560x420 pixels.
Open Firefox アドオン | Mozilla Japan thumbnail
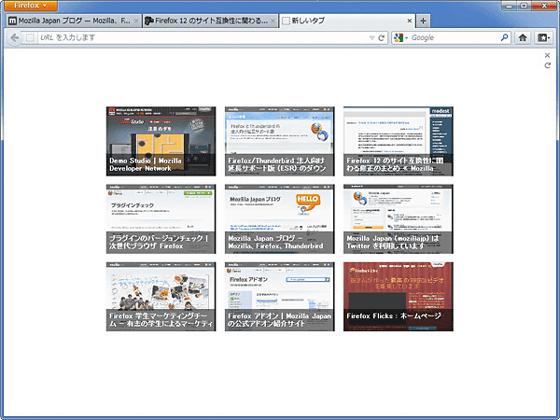[x=280, y=296]
